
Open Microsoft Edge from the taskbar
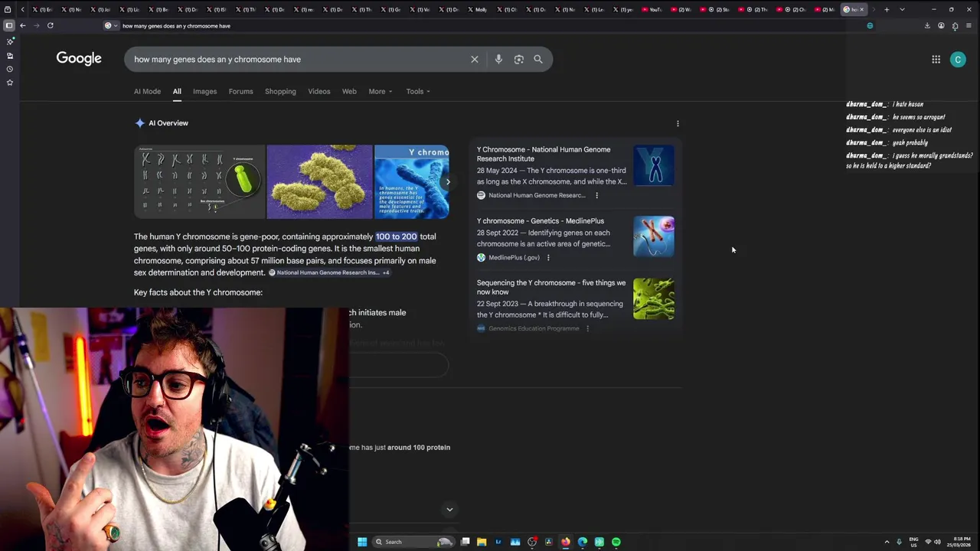pos(583,542)
